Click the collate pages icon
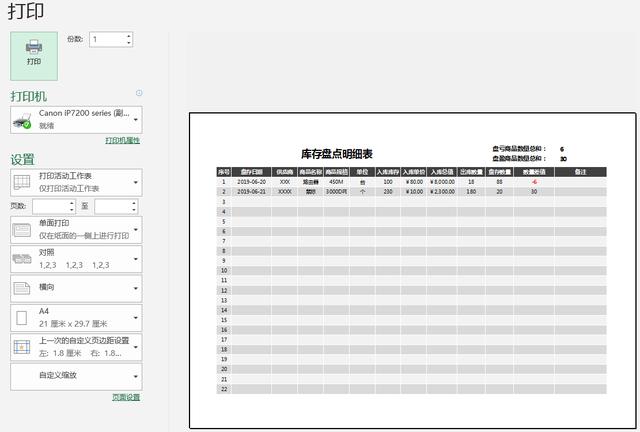Image resolution: width=640 pixels, height=432 pixels. coord(22,259)
